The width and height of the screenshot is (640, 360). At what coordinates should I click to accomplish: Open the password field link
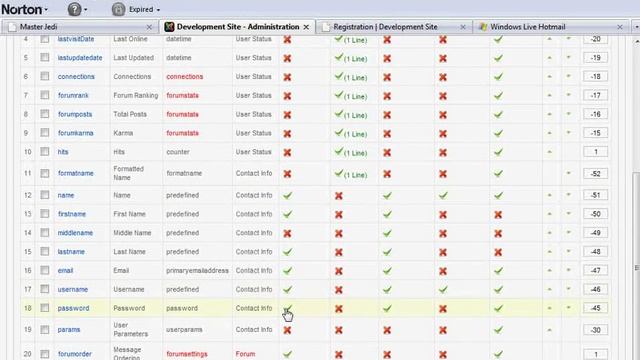coord(73,308)
